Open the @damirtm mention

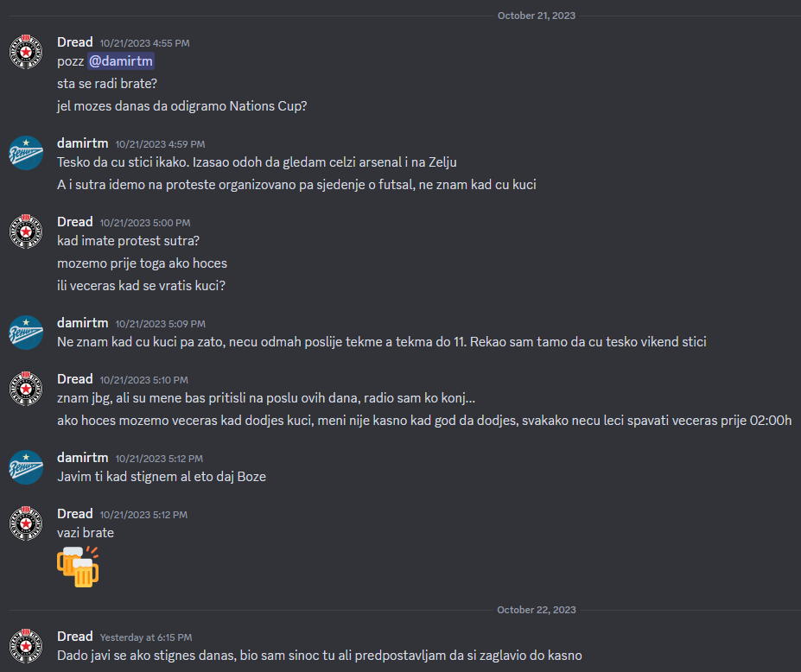click(121, 61)
